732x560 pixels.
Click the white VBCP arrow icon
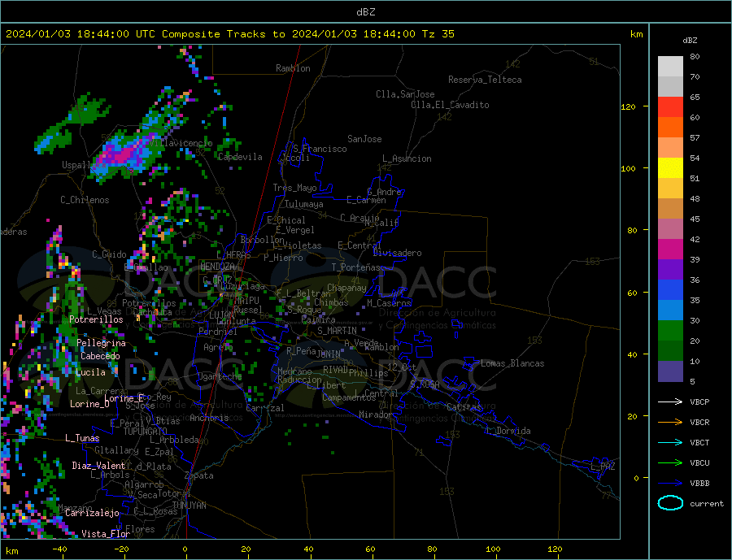point(670,402)
